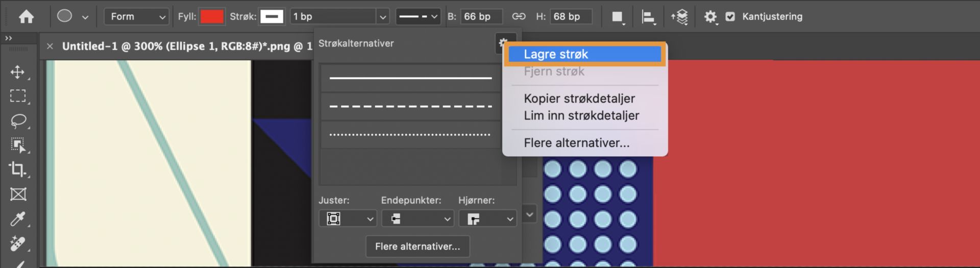Select the Lasso tool
The width and height of the screenshot is (980, 268).
point(18,121)
